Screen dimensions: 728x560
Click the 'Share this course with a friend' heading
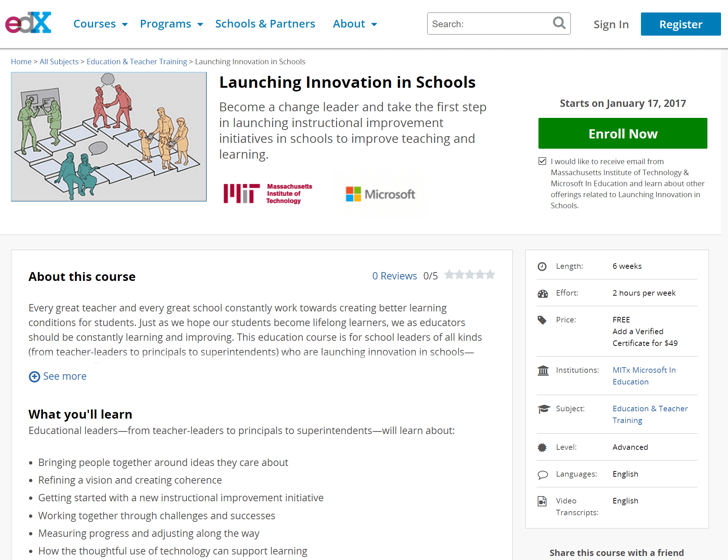coord(617,553)
